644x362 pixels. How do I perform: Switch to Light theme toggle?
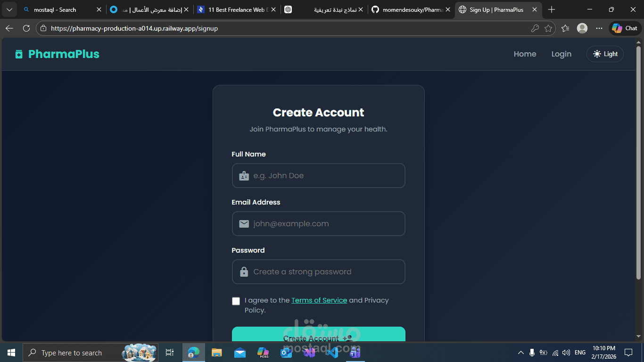[x=605, y=54]
